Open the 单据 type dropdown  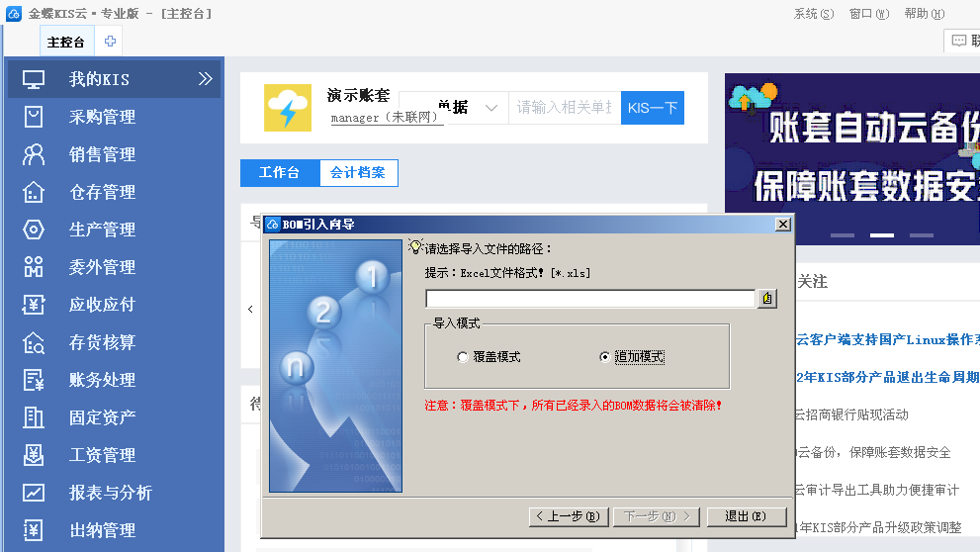[491, 108]
